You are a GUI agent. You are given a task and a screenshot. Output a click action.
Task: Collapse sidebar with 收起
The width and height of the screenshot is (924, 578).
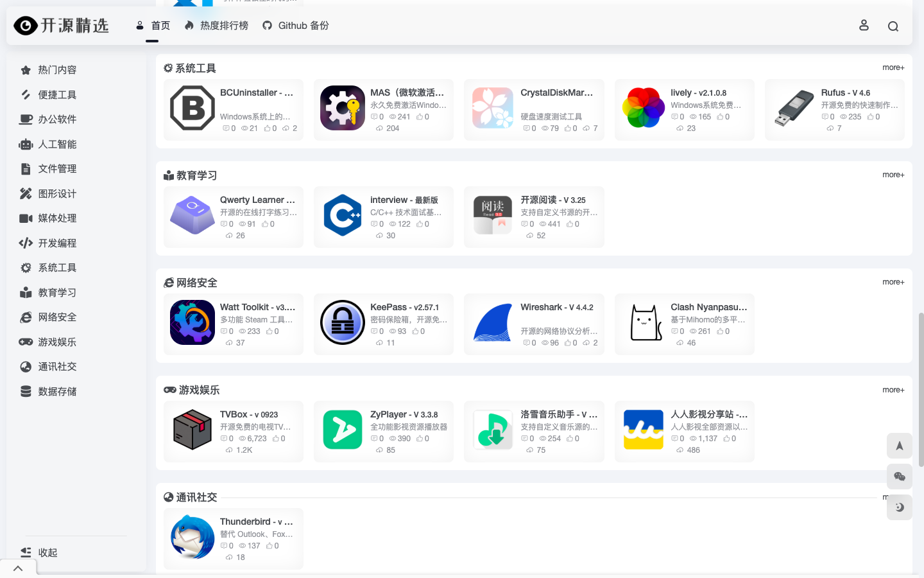tap(39, 552)
